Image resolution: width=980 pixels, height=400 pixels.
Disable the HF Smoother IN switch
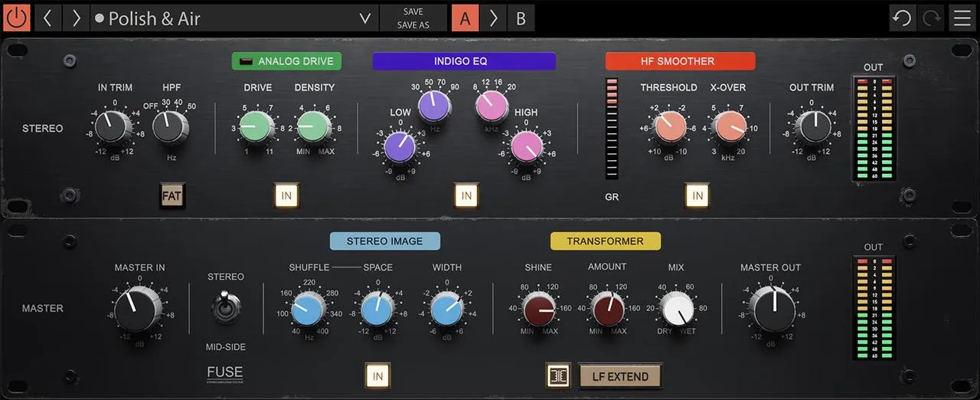[697, 196]
